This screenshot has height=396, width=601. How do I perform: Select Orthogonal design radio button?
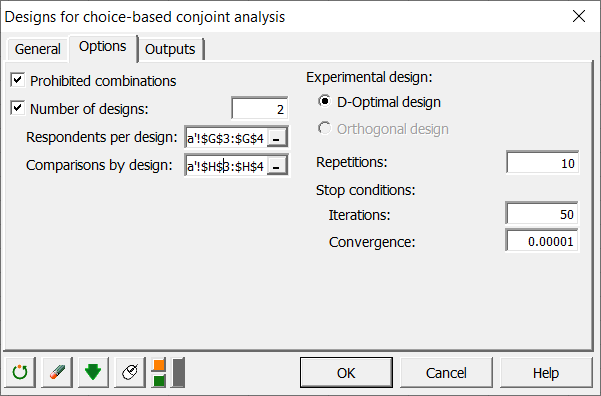[x=324, y=128]
